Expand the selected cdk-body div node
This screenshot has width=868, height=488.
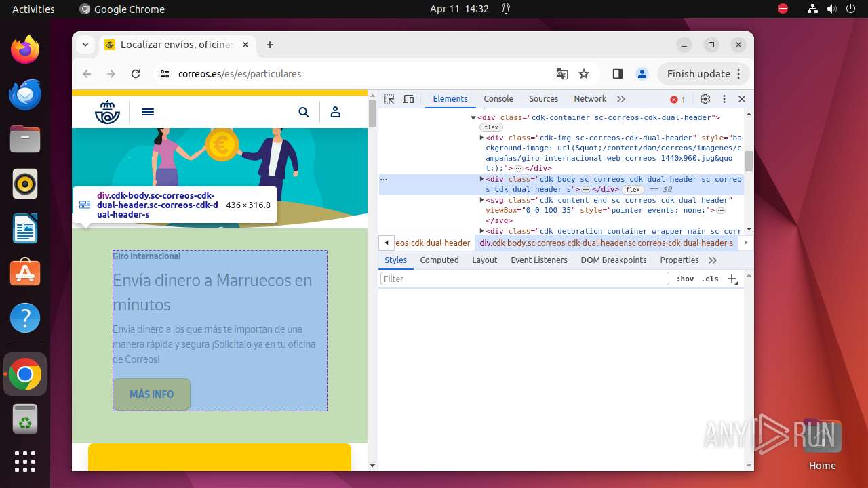coord(481,180)
